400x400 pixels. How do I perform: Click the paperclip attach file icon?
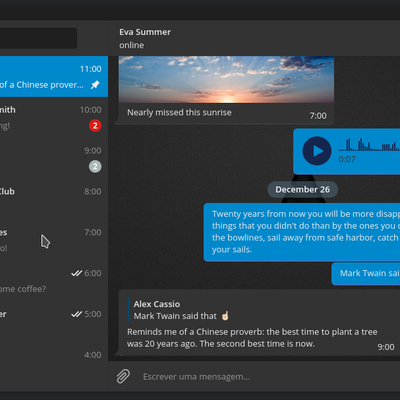click(x=123, y=376)
